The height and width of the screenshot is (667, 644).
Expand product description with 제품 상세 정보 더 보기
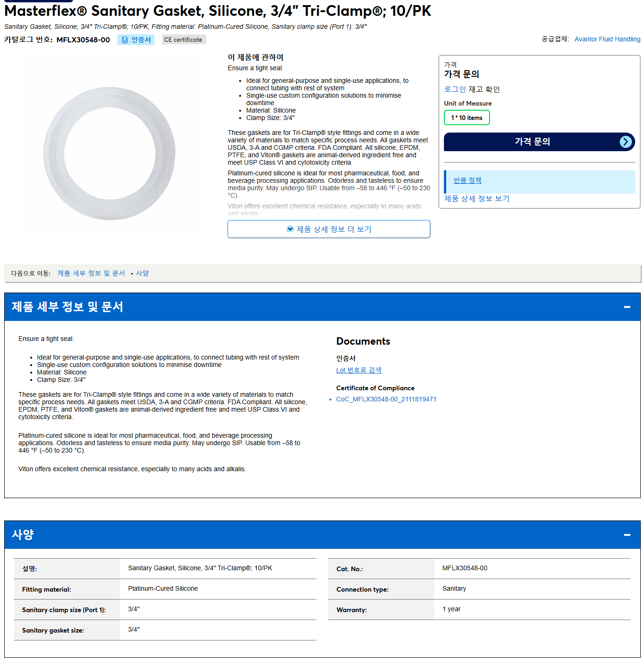pos(329,229)
